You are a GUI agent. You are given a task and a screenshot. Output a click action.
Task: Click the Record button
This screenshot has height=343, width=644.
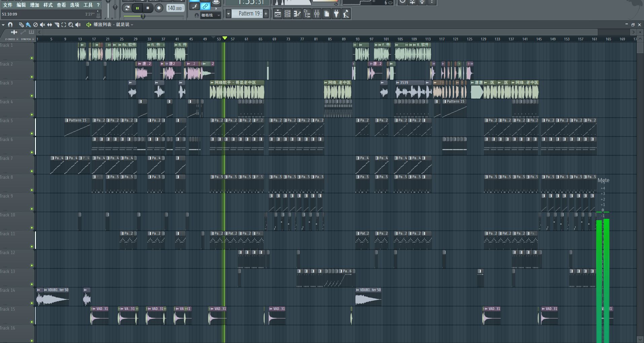tap(159, 8)
